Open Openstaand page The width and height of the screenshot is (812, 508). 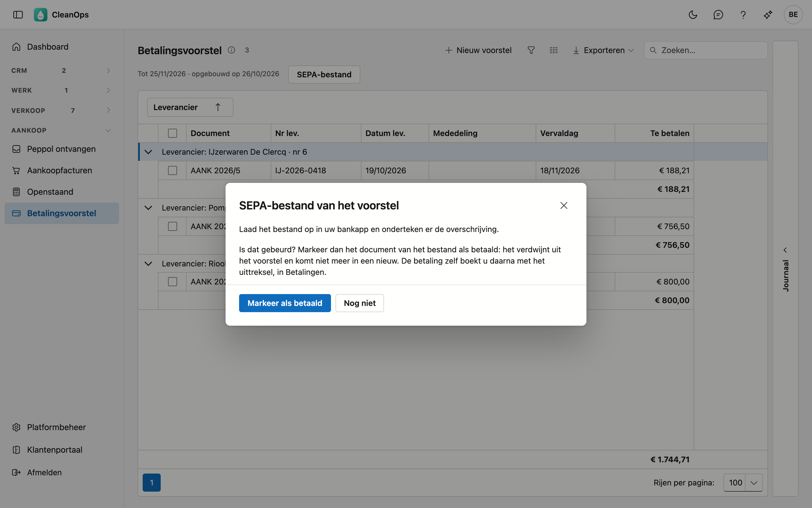(61, 192)
